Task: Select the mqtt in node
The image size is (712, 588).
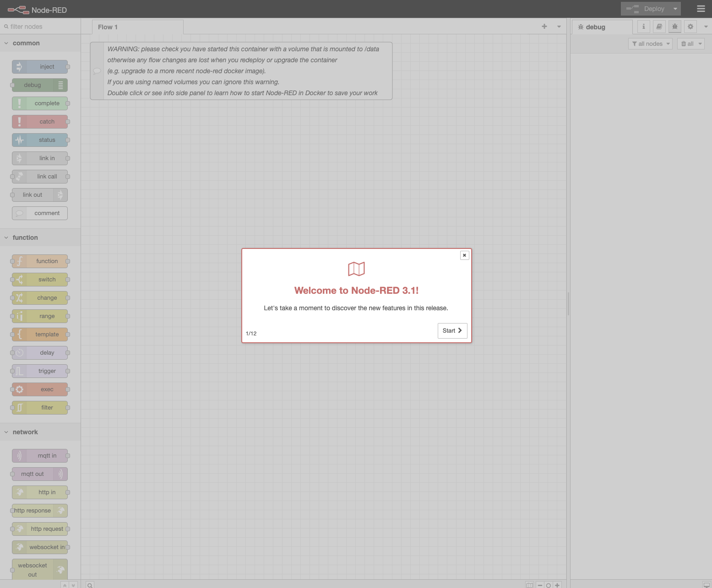Action: [40, 456]
